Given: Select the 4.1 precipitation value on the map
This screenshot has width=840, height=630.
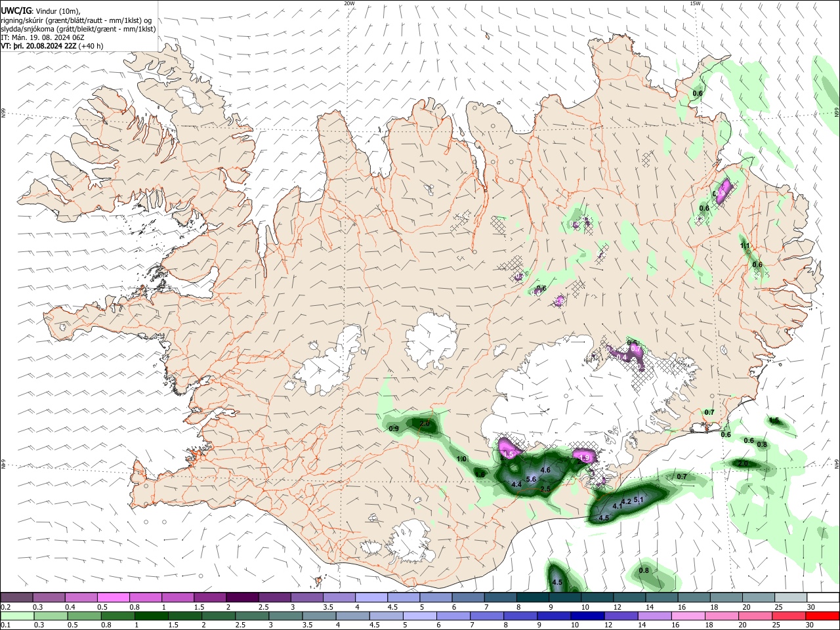Looking at the screenshot, I should click(618, 507).
